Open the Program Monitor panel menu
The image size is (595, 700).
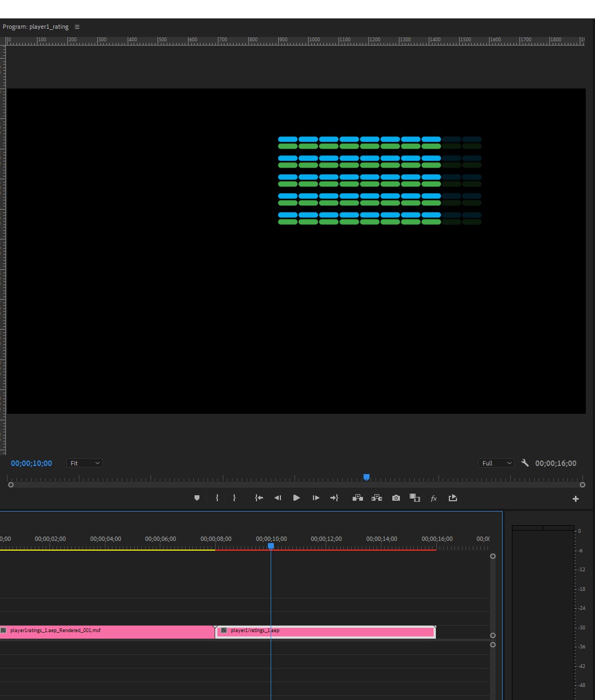[77, 26]
